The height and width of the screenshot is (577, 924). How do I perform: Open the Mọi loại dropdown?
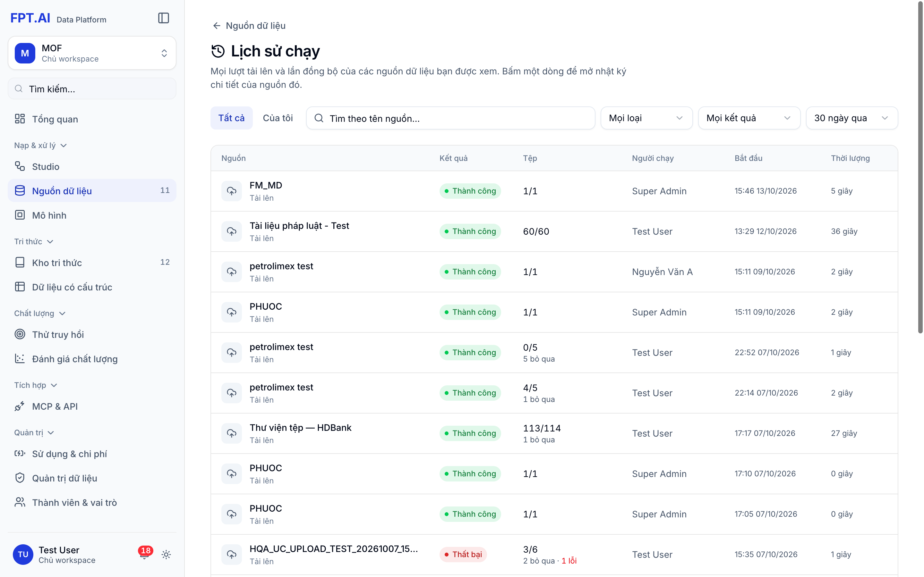click(x=646, y=118)
